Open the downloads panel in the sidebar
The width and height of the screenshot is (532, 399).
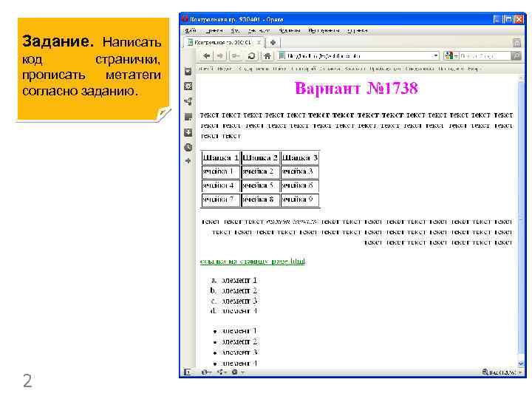(x=188, y=132)
